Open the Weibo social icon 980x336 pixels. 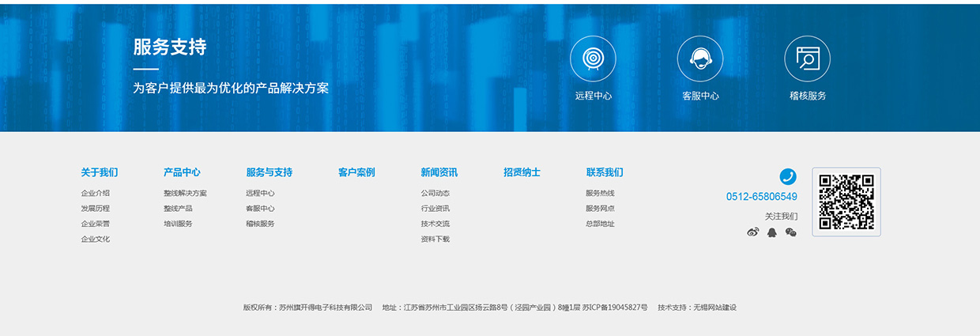point(752,232)
